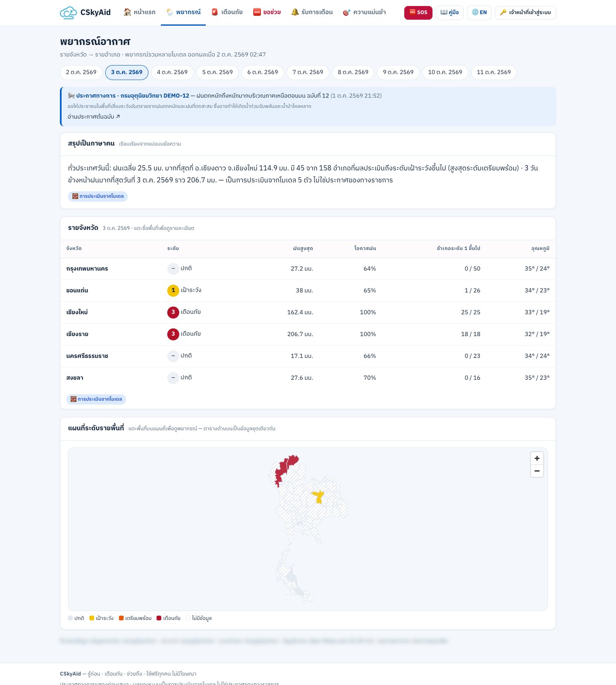The height and width of the screenshot is (685, 616).
Task: Click the red เตือนภัย legend swatch
Action: click(159, 618)
